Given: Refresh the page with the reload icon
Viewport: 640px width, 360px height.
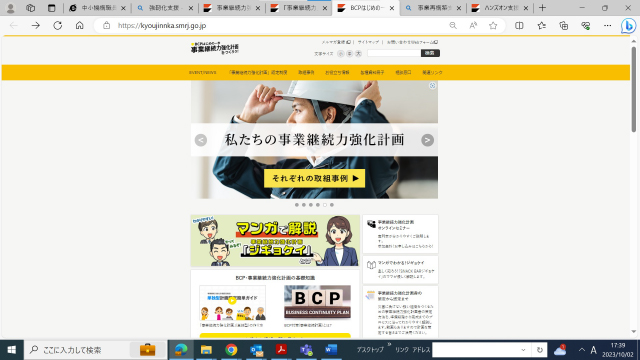Looking at the screenshot, I should [x=58, y=25].
